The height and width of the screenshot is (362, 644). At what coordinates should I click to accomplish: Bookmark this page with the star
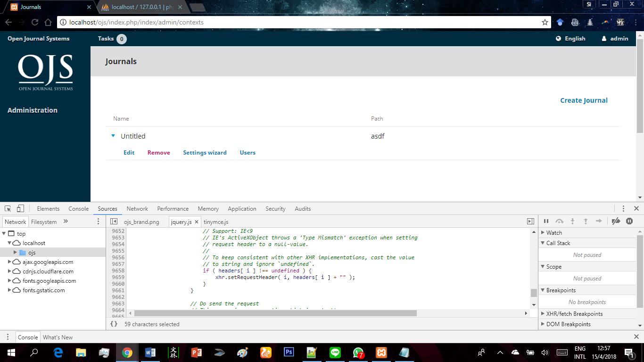tap(545, 22)
